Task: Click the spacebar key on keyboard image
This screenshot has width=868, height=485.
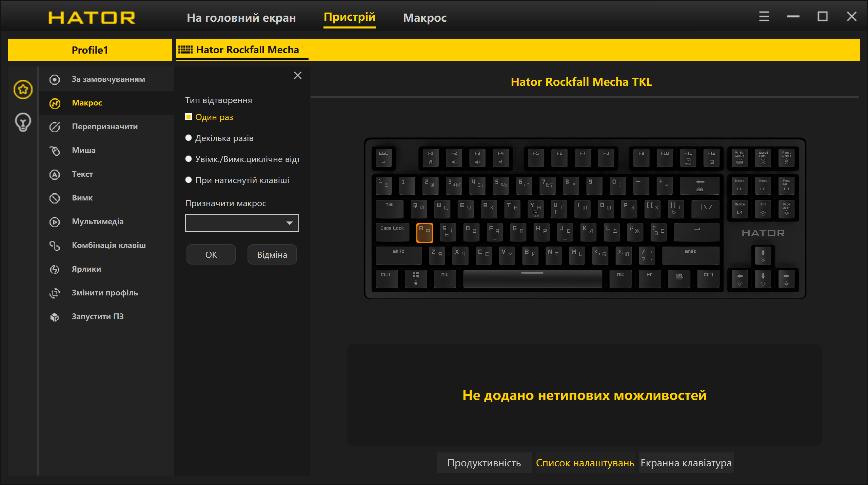Action: (x=532, y=279)
